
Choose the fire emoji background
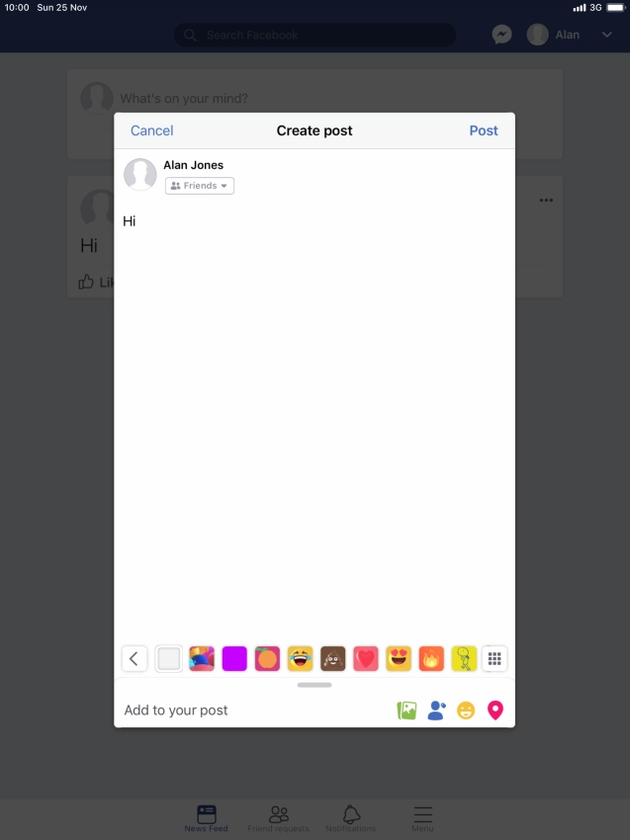point(431,658)
